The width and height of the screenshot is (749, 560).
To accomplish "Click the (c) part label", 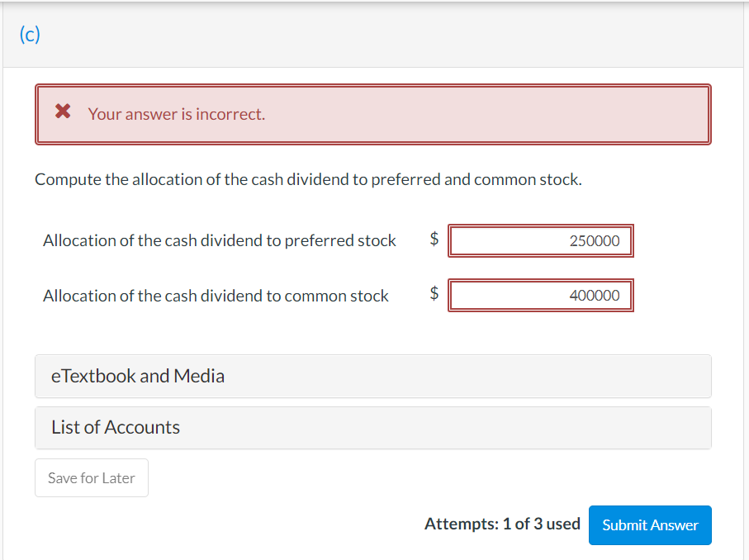I will tap(29, 35).
